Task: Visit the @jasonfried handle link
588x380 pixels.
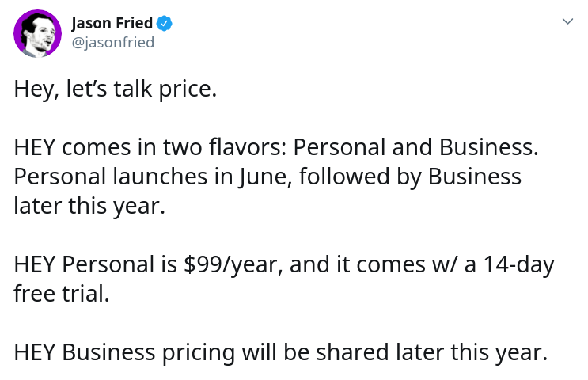Action: (x=113, y=43)
